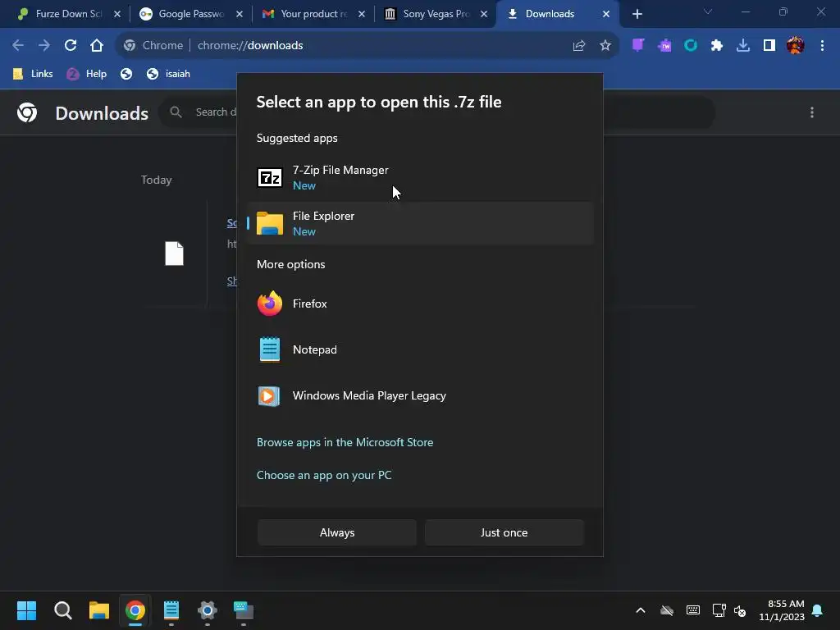Open the unlabeled globe bookmark

(126, 74)
